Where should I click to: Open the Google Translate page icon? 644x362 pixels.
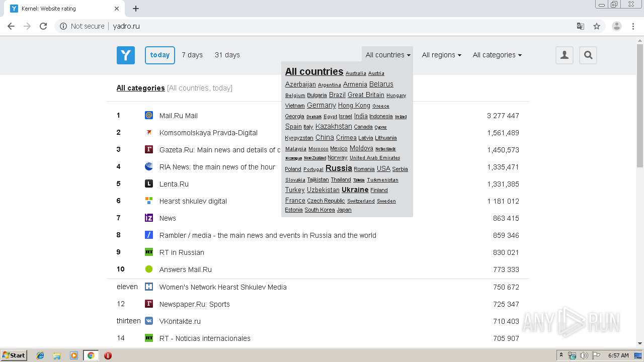[x=581, y=26]
